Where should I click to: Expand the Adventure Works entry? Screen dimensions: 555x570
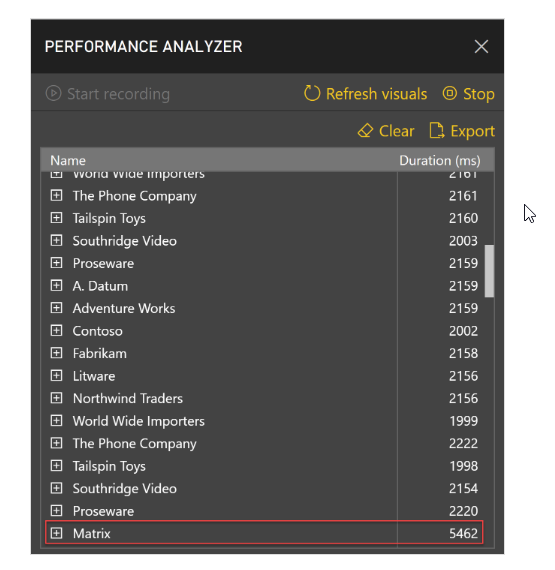click(x=56, y=308)
